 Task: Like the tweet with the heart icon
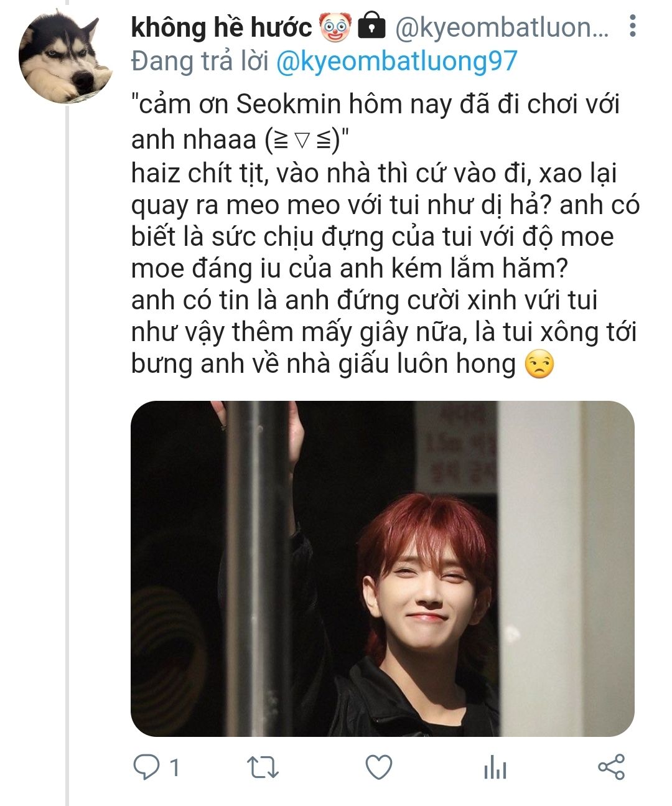tap(378, 767)
